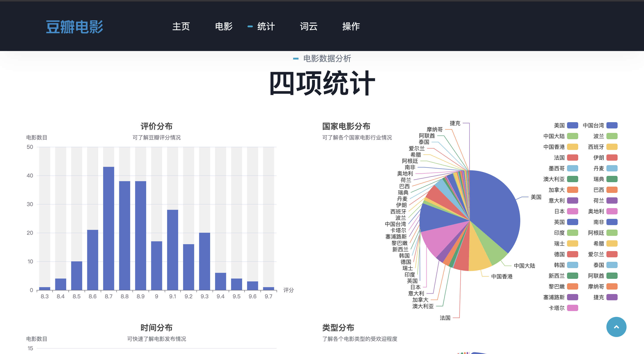The width and height of the screenshot is (644, 354).
Task: Click the 9.1 rating bar
Action: [x=173, y=250]
